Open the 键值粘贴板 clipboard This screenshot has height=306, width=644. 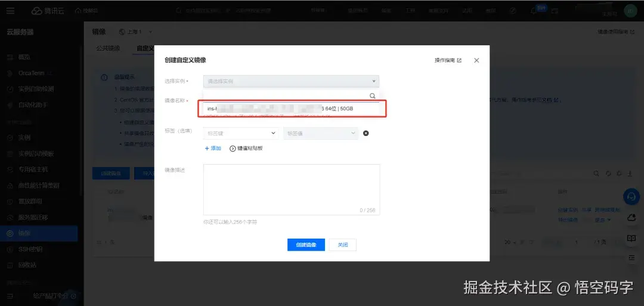pos(246,149)
